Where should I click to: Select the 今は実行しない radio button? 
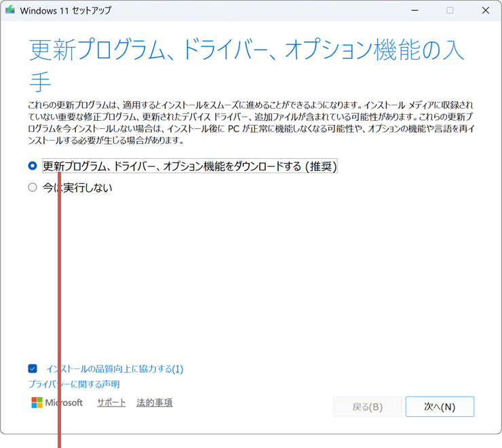(x=33, y=187)
